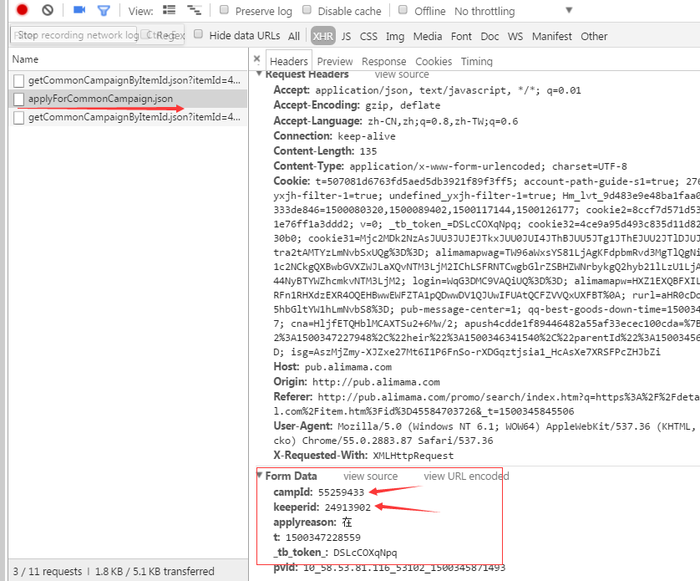Filter requests by WS
Viewport: 700px width, 581px height.
coord(515,37)
